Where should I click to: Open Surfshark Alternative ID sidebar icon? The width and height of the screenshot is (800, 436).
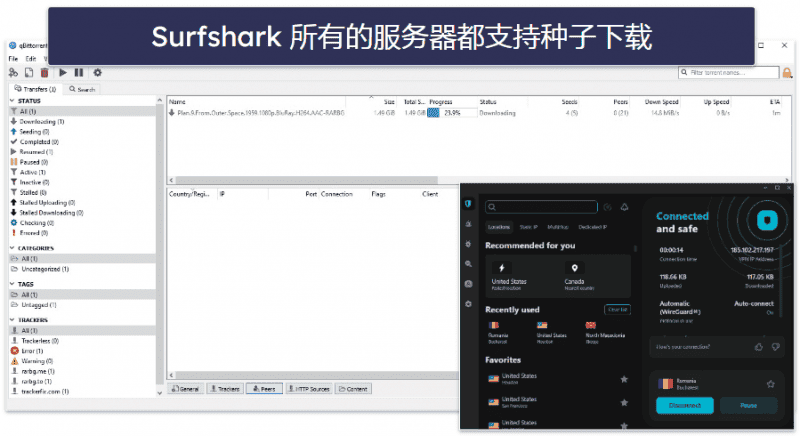pos(468,284)
